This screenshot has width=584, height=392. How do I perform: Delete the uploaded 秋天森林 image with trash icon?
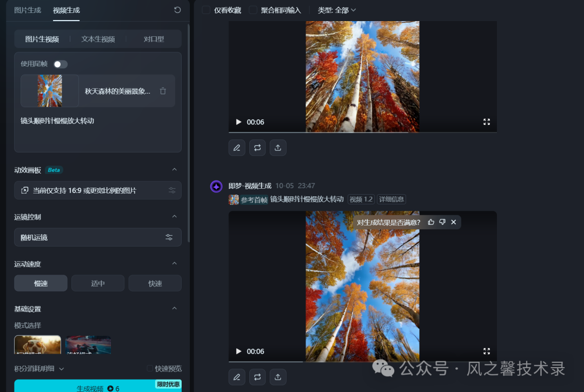pos(163,91)
